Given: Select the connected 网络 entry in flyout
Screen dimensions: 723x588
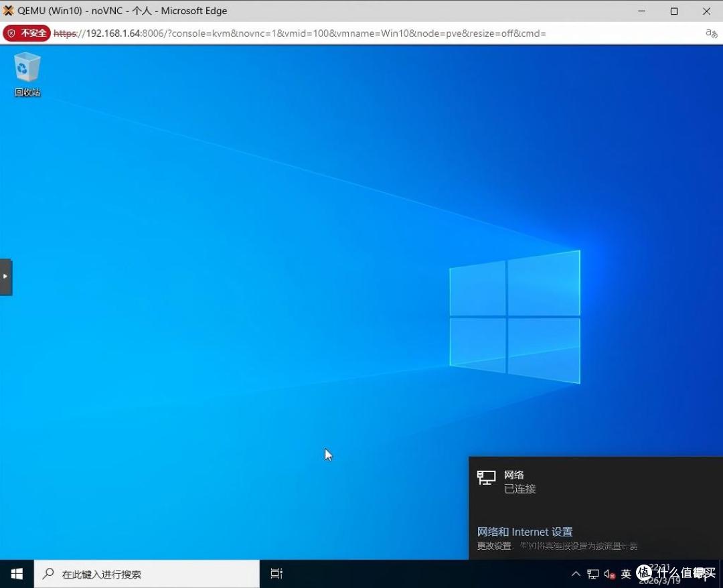Looking at the screenshot, I should point(595,482).
